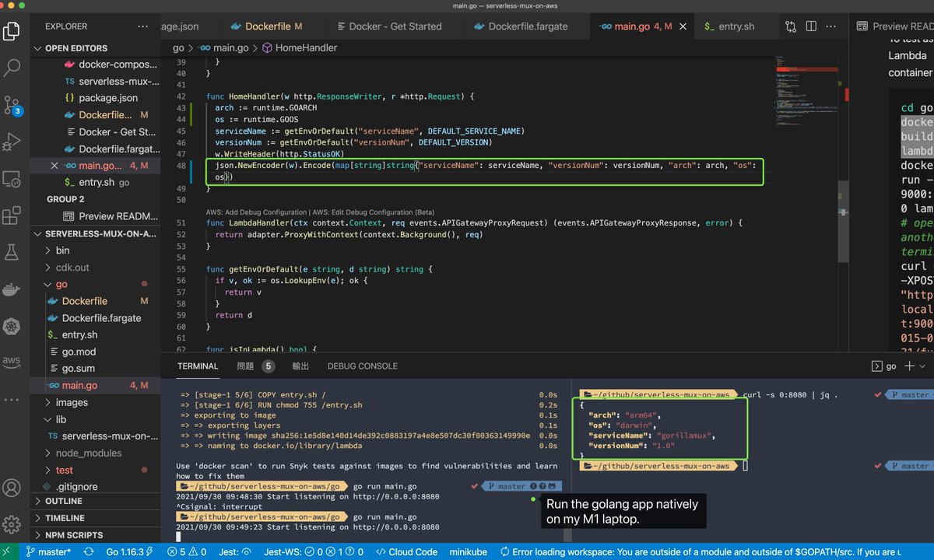
Task: Open the Testing flask view
Action: tap(12, 252)
